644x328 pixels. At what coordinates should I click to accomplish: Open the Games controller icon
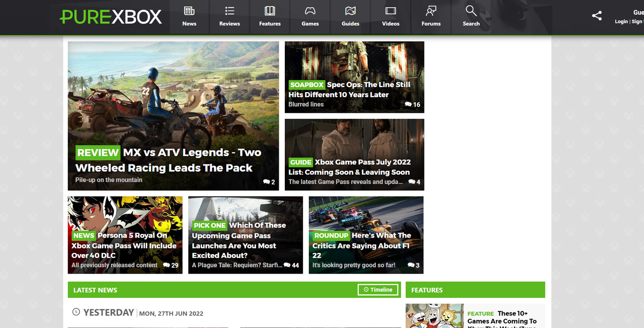click(310, 11)
